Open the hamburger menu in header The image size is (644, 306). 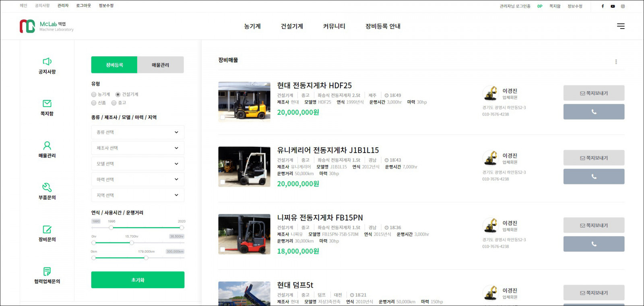point(621,26)
